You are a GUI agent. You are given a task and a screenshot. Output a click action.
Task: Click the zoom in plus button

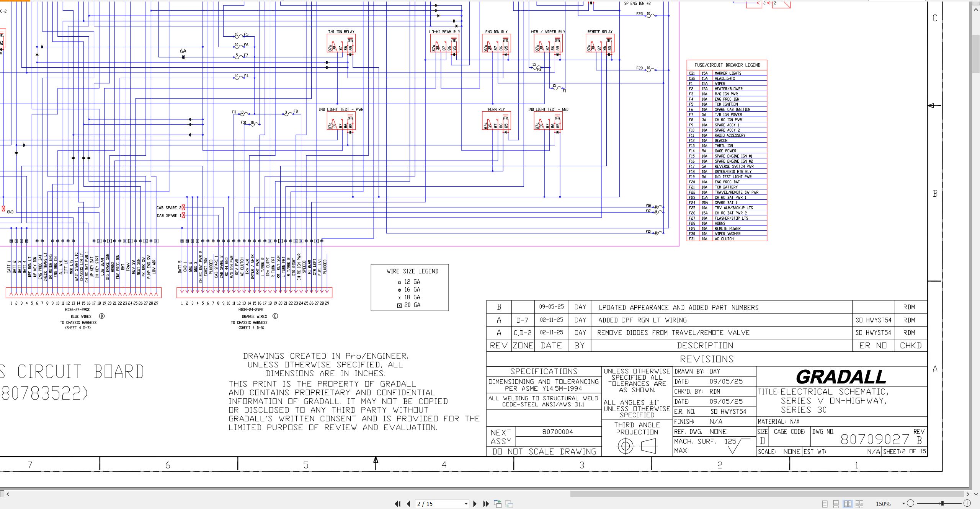click(967, 503)
